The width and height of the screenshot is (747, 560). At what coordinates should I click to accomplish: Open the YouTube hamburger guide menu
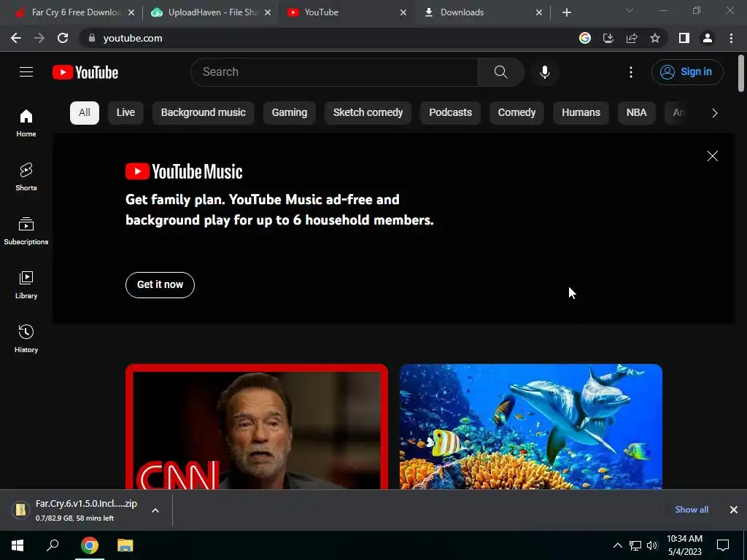pyautogui.click(x=26, y=72)
